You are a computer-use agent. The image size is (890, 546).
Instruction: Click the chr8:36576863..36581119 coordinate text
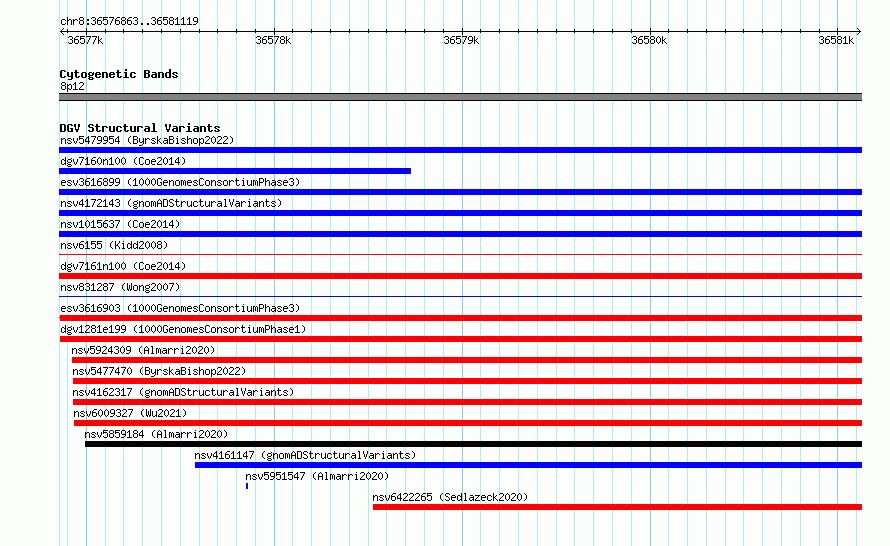129,21
